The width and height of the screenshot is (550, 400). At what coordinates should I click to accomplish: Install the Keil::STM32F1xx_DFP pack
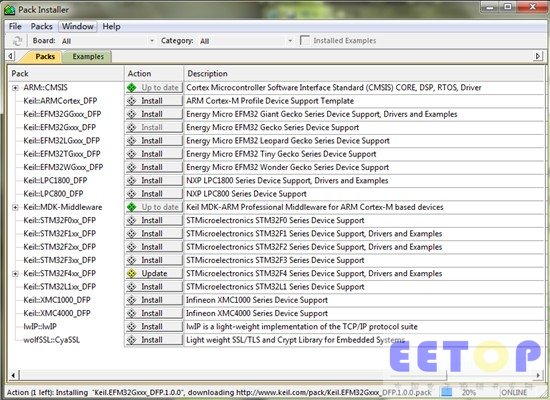pyautogui.click(x=154, y=234)
